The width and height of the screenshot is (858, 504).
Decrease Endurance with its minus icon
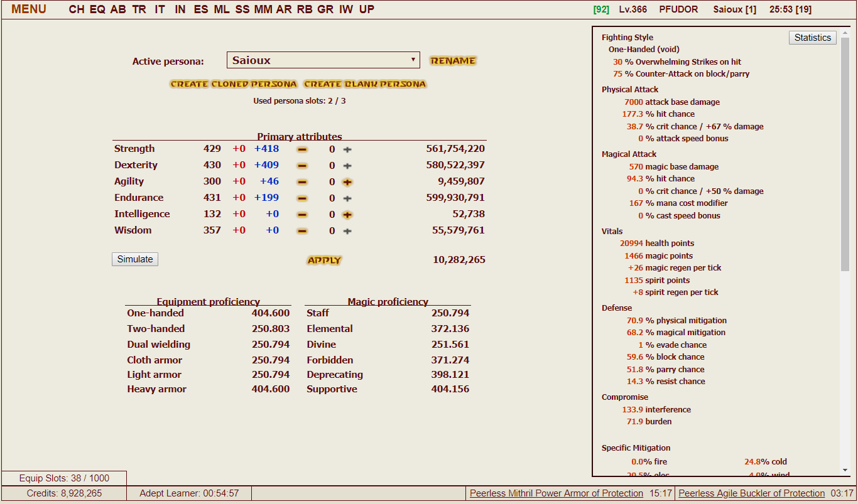tap(302, 198)
